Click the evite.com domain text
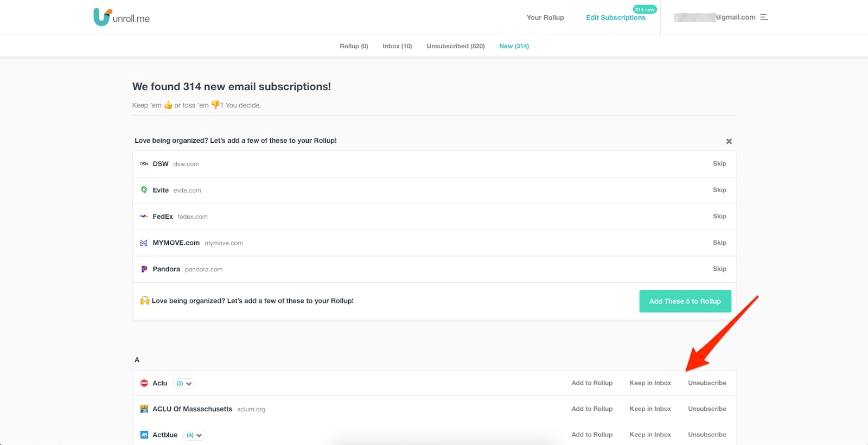Viewport: 868px width, 445px height. pos(187,190)
